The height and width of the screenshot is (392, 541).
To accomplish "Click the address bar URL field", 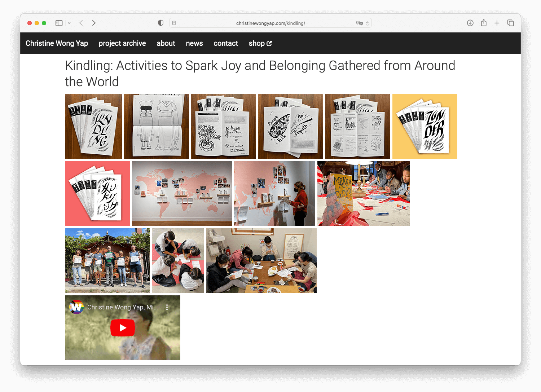I will [x=270, y=23].
